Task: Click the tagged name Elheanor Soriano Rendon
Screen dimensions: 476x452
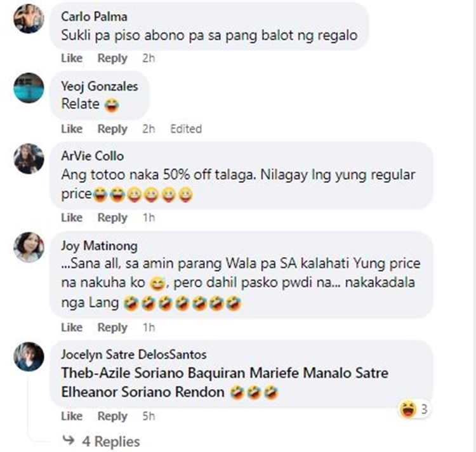Action: click(x=143, y=392)
